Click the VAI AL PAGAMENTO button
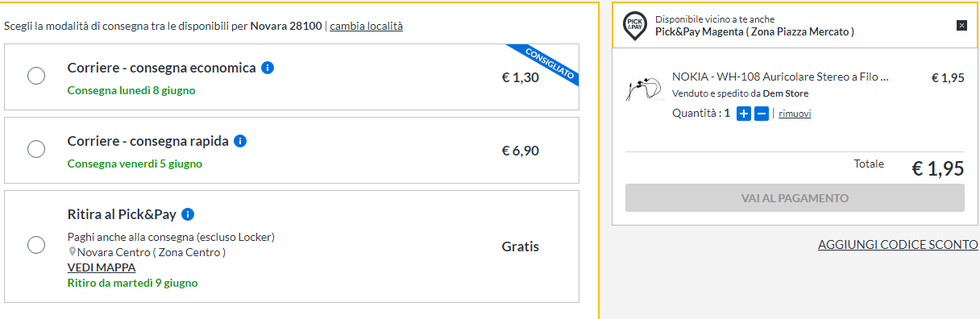The height and width of the screenshot is (319, 980). (x=795, y=198)
